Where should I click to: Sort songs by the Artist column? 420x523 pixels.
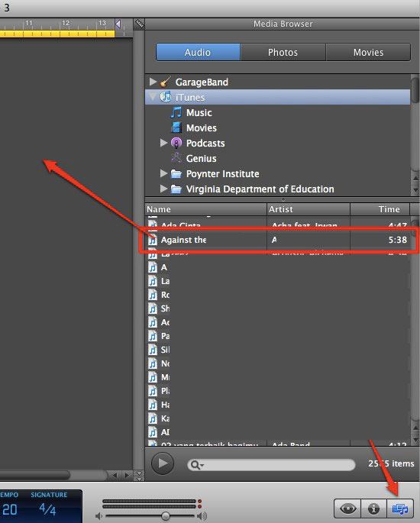tap(309, 209)
